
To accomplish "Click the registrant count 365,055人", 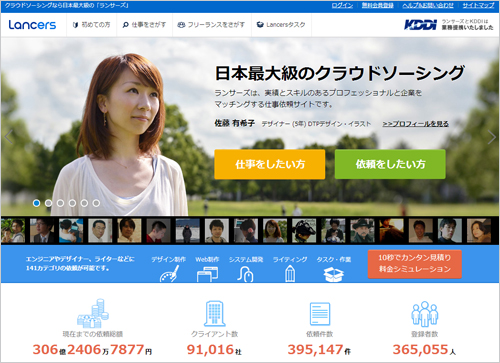I will coord(424,350).
